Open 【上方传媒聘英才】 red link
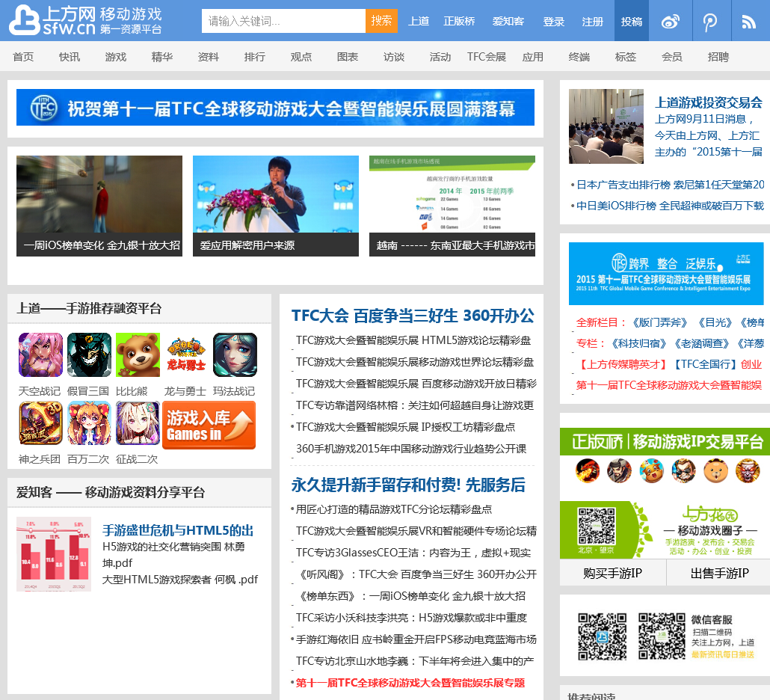The width and height of the screenshot is (770, 700). tap(622, 364)
